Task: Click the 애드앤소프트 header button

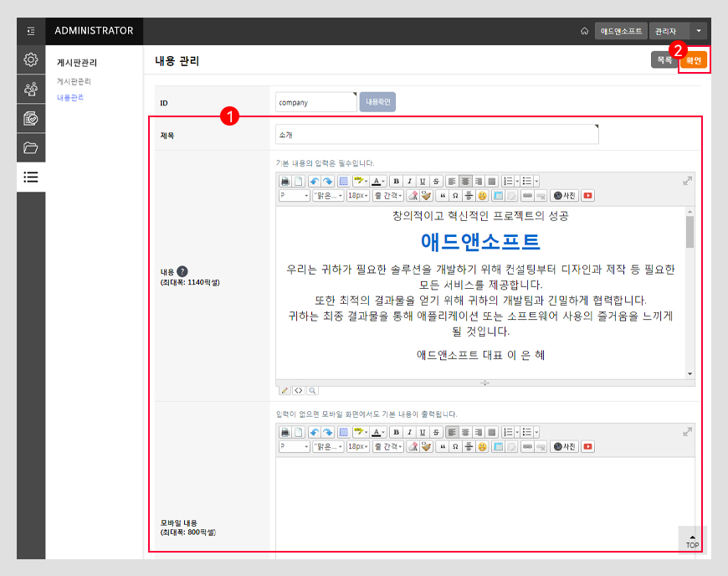Action: point(621,31)
